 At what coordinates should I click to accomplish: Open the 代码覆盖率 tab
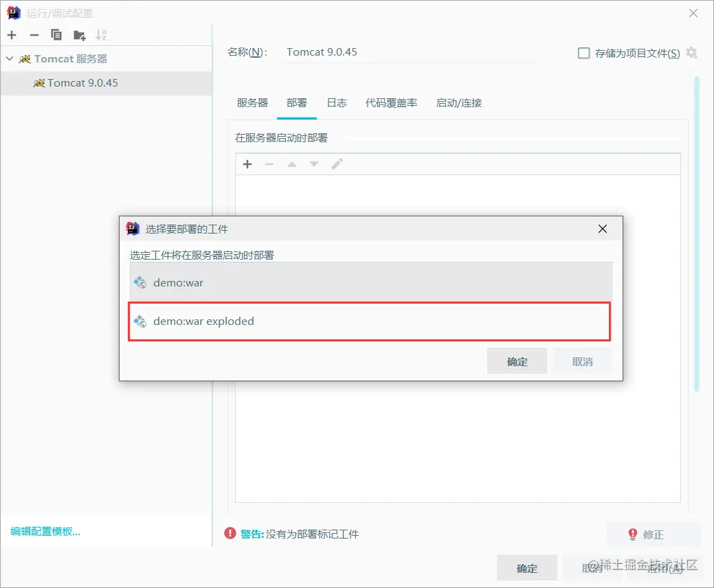391,103
